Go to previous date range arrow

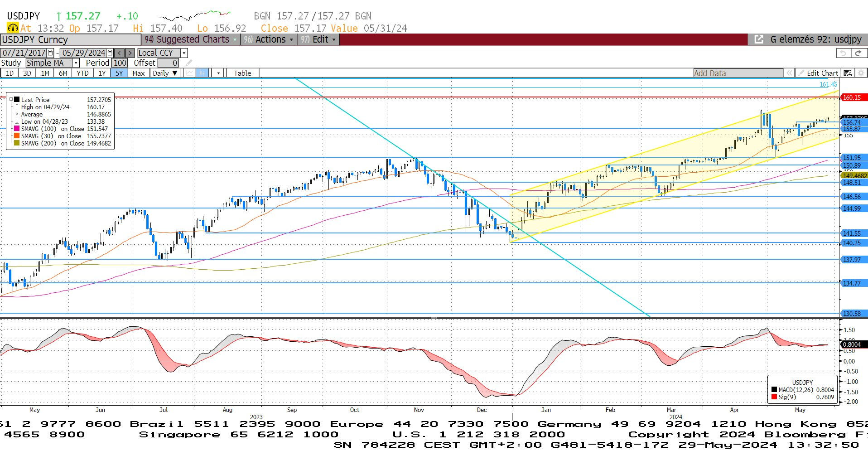pos(120,53)
